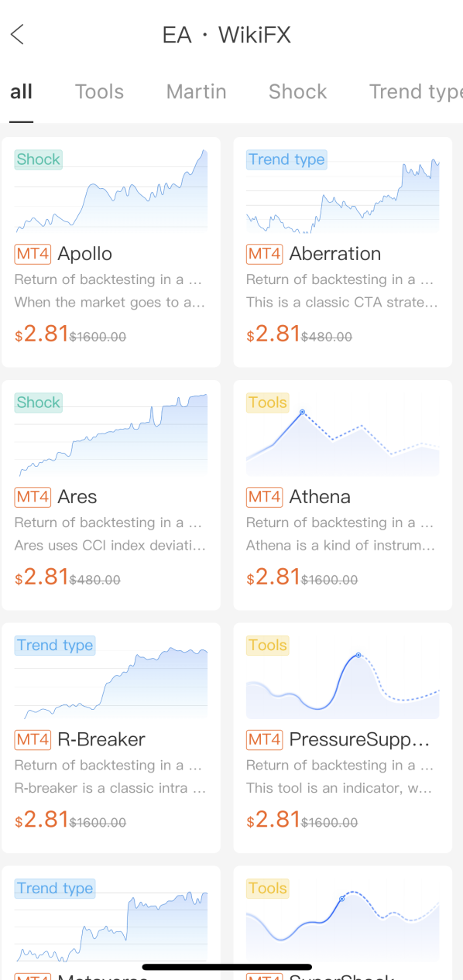Tap the Trend type tag on R-Breaker card

tap(55, 646)
